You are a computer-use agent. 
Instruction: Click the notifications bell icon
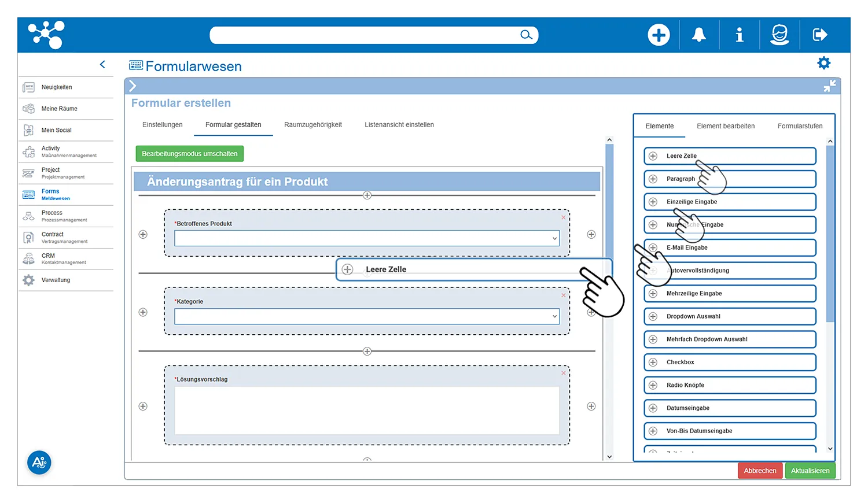pyautogui.click(x=699, y=35)
